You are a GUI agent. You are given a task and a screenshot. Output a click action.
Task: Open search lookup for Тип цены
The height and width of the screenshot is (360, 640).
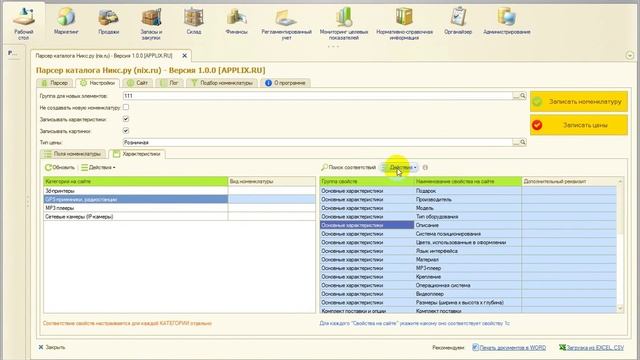tap(522, 142)
